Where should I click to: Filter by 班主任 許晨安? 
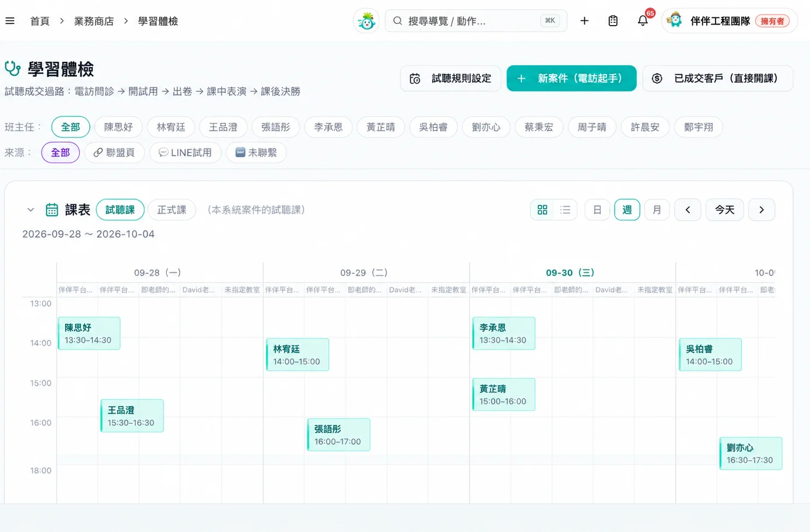pos(645,127)
